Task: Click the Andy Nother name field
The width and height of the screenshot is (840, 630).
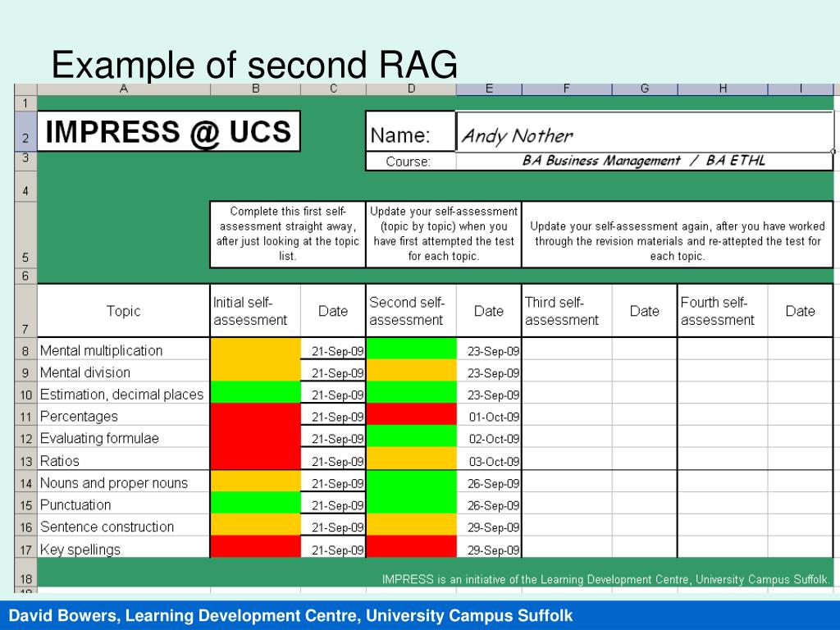Action: click(645, 131)
